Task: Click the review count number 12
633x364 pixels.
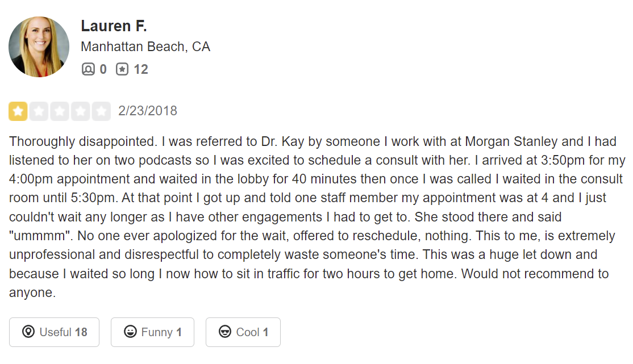Action: coord(141,69)
